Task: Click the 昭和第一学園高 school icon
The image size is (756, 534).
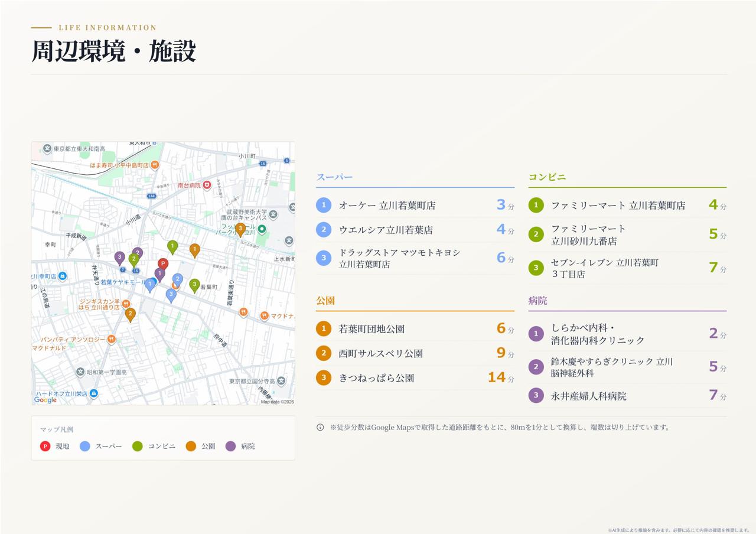Action: coord(80,372)
